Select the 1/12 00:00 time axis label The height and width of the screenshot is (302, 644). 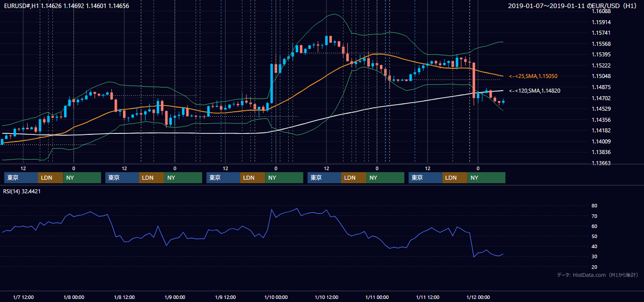click(x=478, y=297)
